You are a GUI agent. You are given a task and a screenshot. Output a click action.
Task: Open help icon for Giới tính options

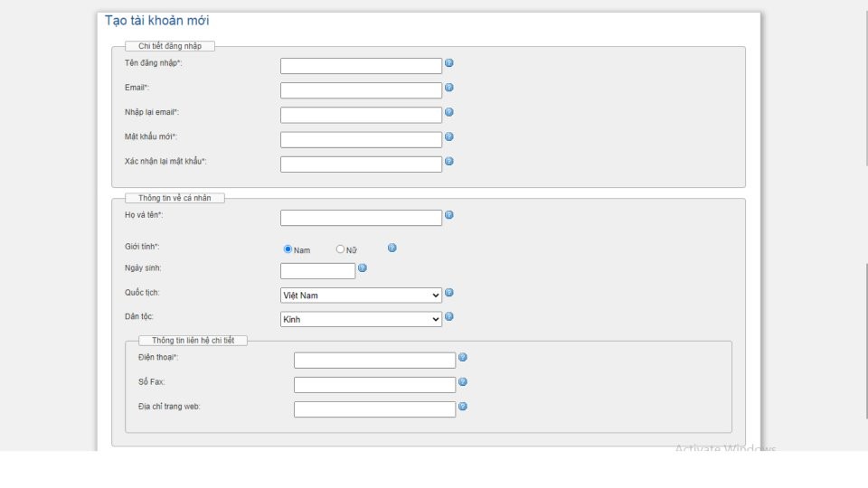(392, 248)
